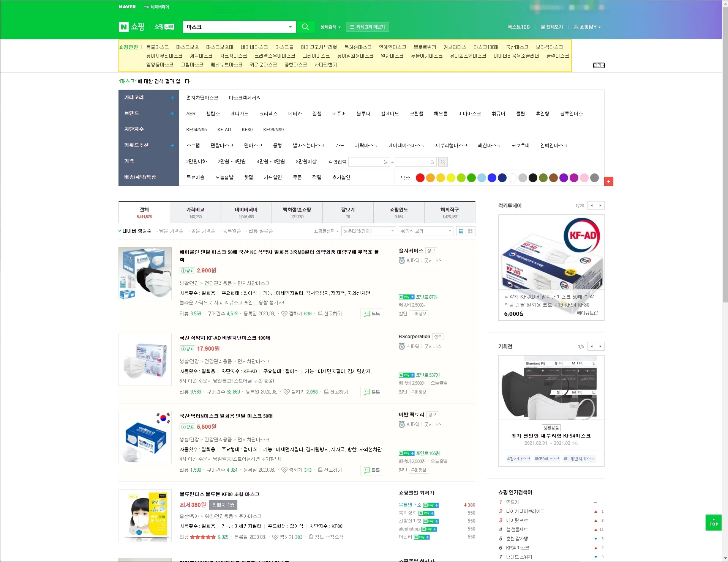Click the 광고 info icon on 17,900원 item
The image size is (728, 562).
187,349
